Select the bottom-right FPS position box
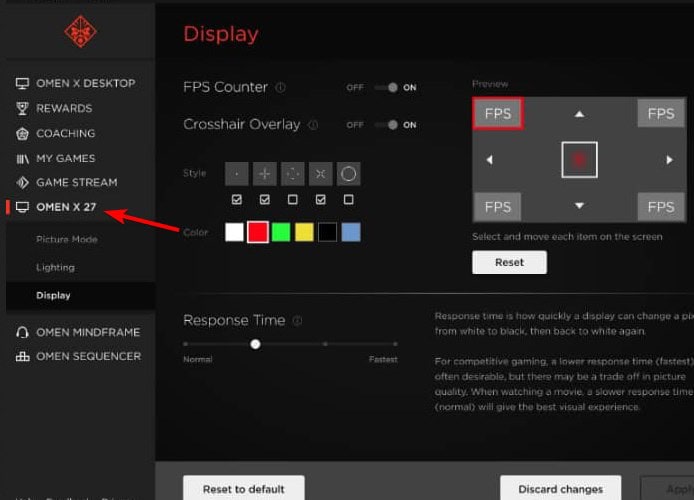 661,207
